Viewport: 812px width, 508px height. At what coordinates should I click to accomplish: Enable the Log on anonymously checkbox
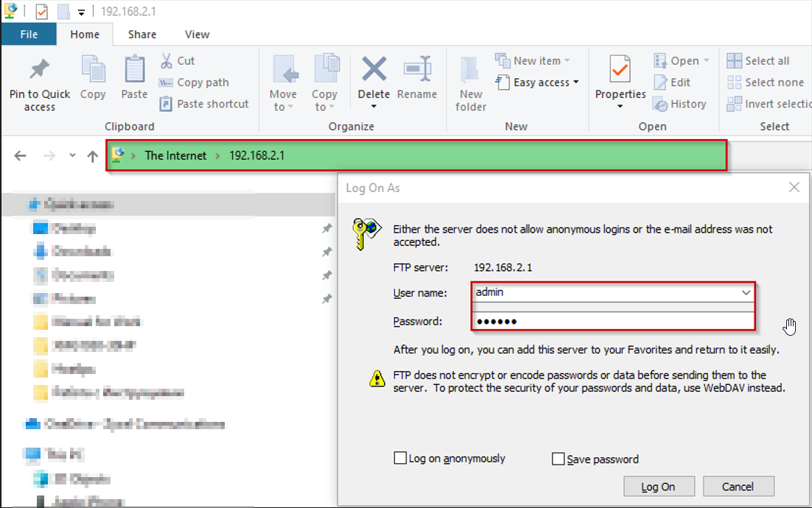coord(400,459)
